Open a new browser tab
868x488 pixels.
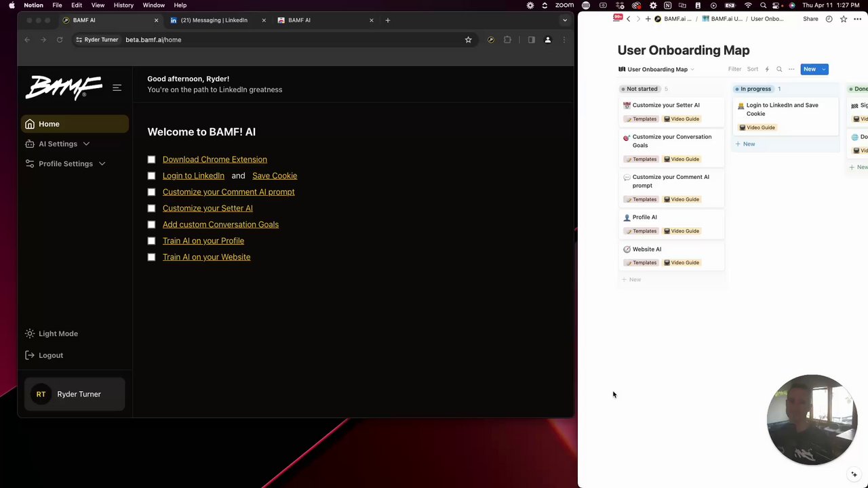388,20
